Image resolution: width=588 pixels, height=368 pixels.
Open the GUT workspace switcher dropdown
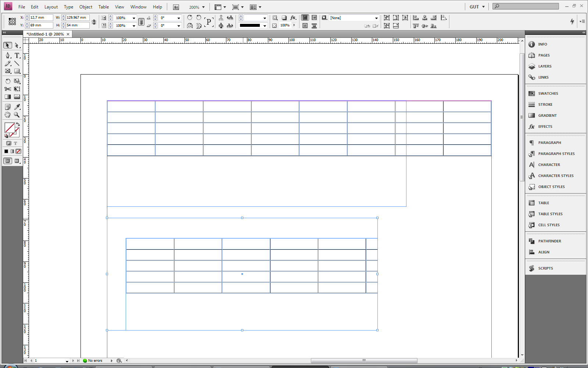point(477,7)
